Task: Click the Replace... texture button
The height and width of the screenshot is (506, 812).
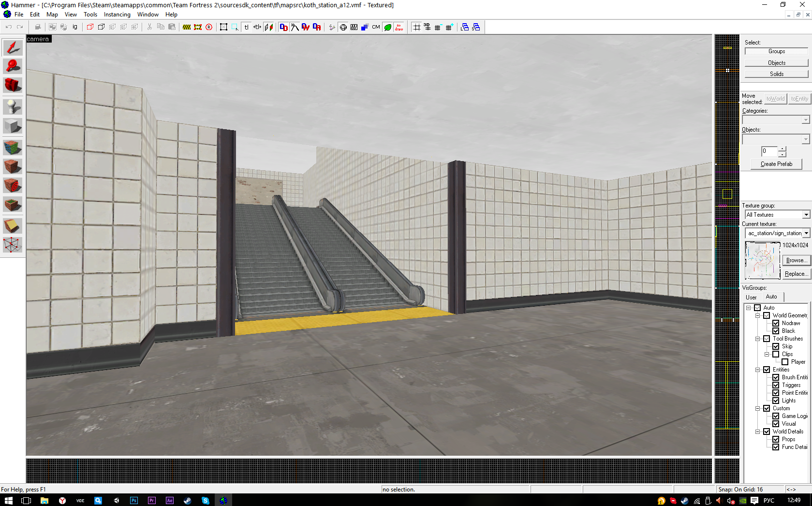Action: click(x=796, y=274)
